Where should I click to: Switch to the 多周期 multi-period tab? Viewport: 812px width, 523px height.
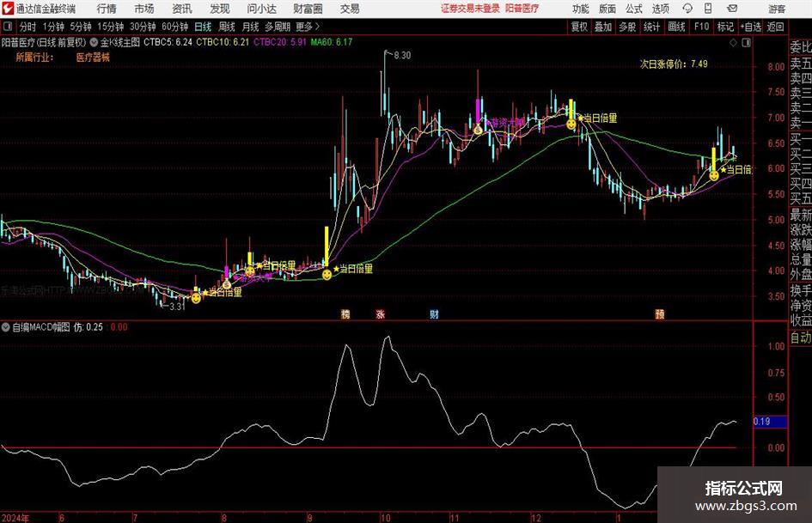(x=277, y=27)
